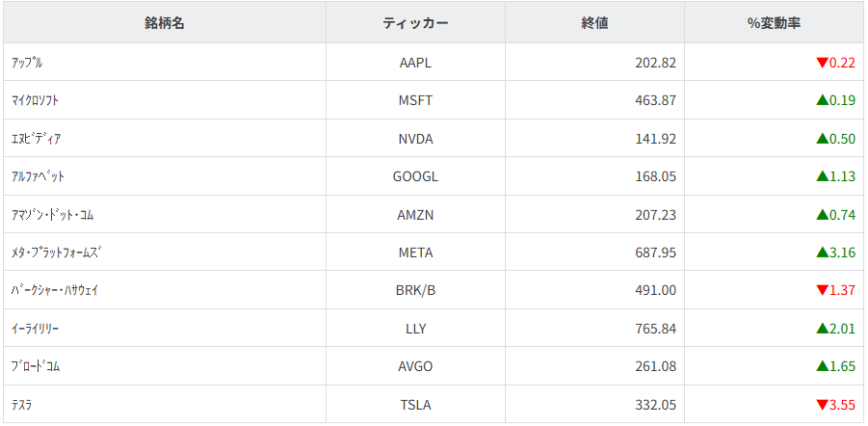Click the red down arrow for TSLA
Viewport: 868px width, 426px height.
[822, 405]
